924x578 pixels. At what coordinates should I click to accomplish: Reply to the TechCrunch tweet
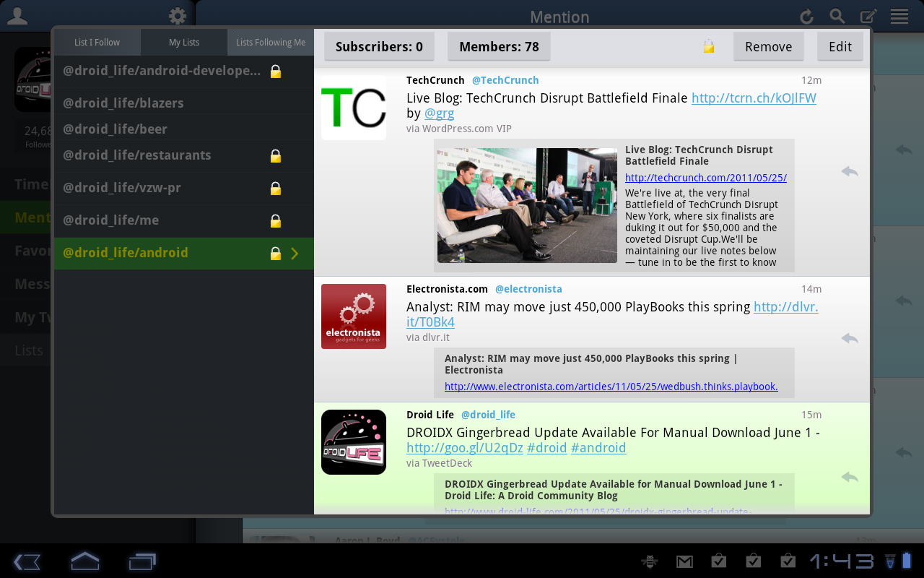coord(850,172)
